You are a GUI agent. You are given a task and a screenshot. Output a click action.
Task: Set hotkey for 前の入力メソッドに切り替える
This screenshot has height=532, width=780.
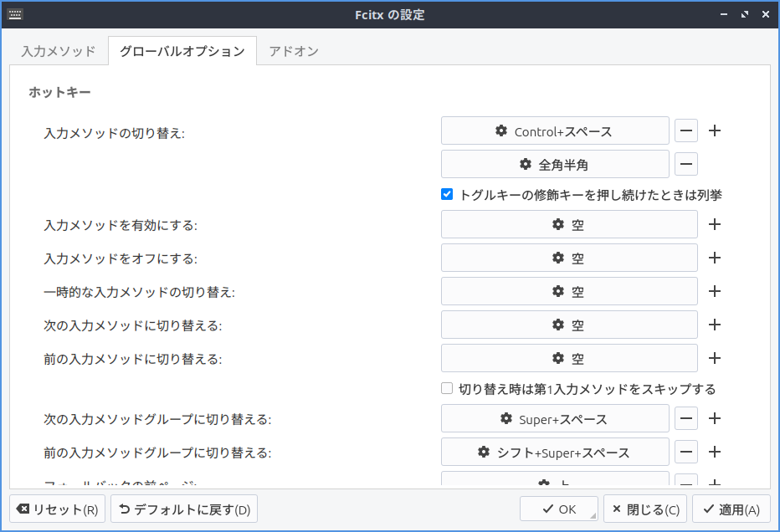[x=569, y=358]
